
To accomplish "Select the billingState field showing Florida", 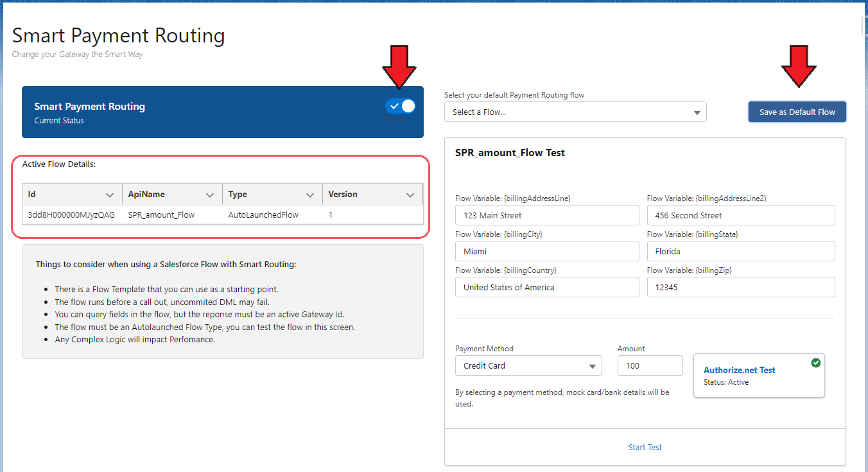I will click(x=740, y=251).
